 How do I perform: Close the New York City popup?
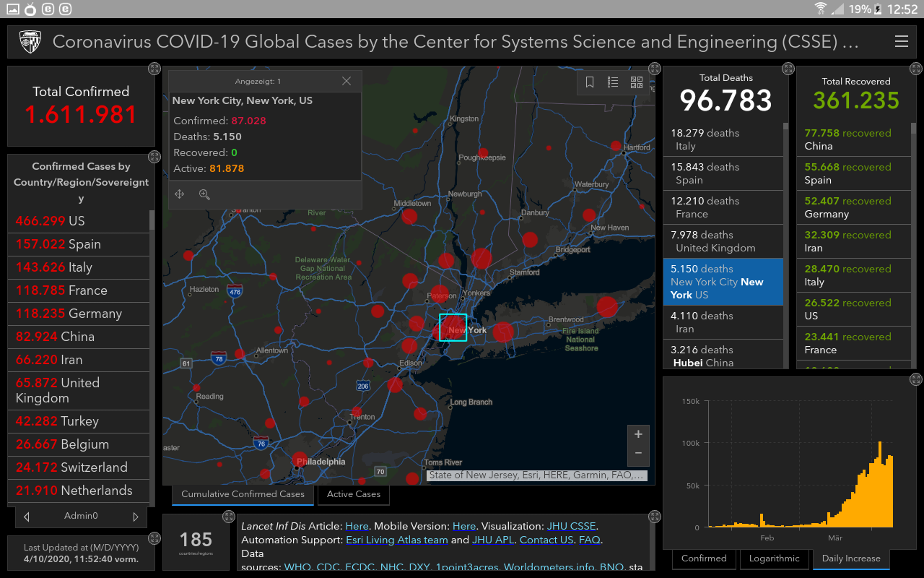click(x=346, y=81)
